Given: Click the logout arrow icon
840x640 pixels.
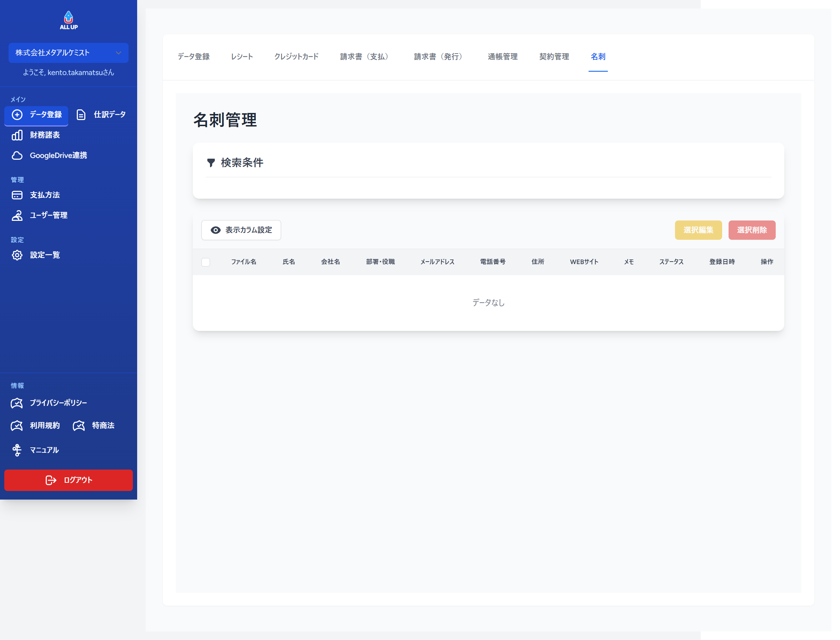Looking at the screenshot, I should [x=51, y=480].
